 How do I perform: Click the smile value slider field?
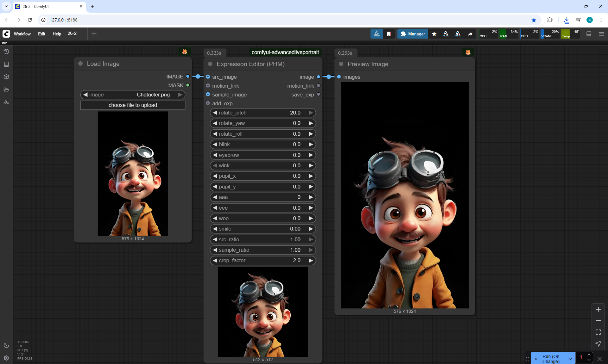coord(263,229)
